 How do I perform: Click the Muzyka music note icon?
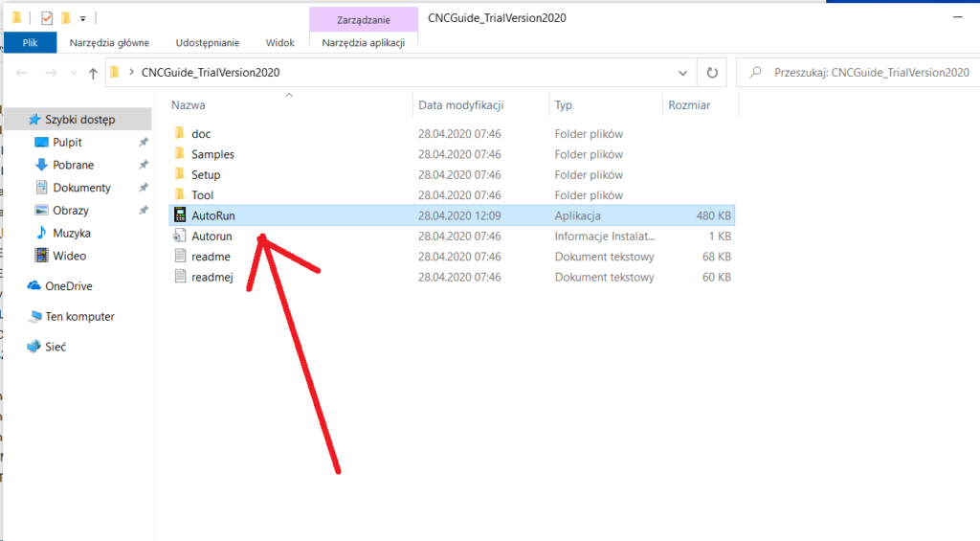[41, 233]
